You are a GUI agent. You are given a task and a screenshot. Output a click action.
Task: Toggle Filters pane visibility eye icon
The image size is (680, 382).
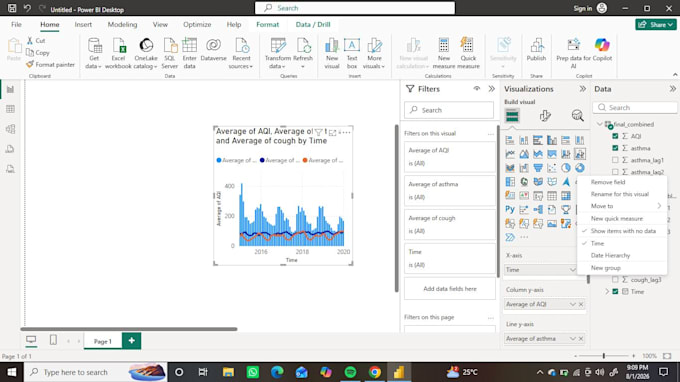pyautogui.click(x=477, y=88)
